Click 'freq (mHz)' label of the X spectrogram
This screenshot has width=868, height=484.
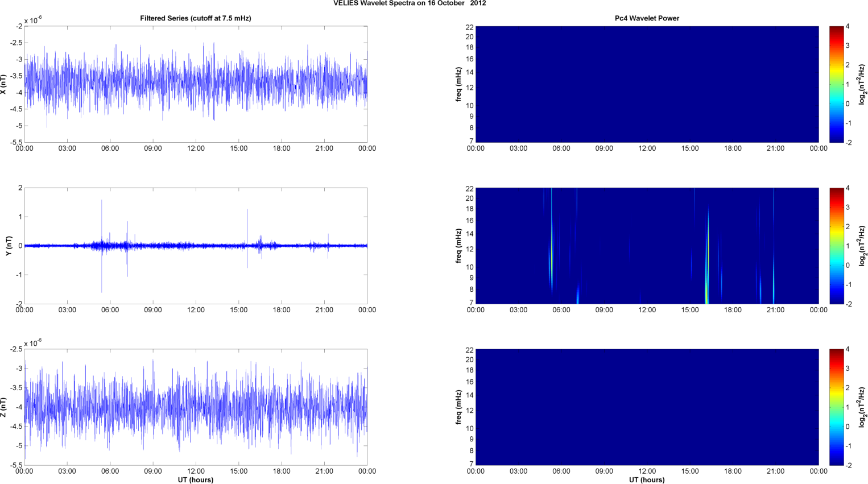(458, 84)
